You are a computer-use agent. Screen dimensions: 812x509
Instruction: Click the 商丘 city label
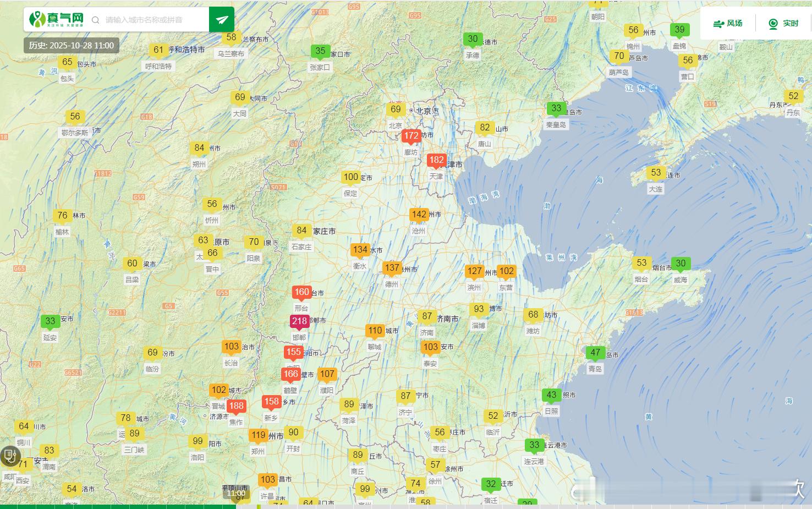click(x=358, y=471)
